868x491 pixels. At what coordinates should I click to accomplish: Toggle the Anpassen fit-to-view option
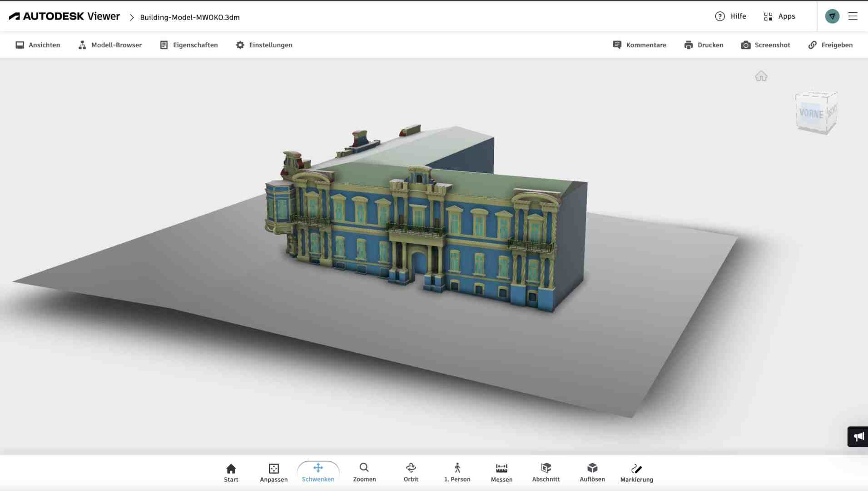click(273, 472)
